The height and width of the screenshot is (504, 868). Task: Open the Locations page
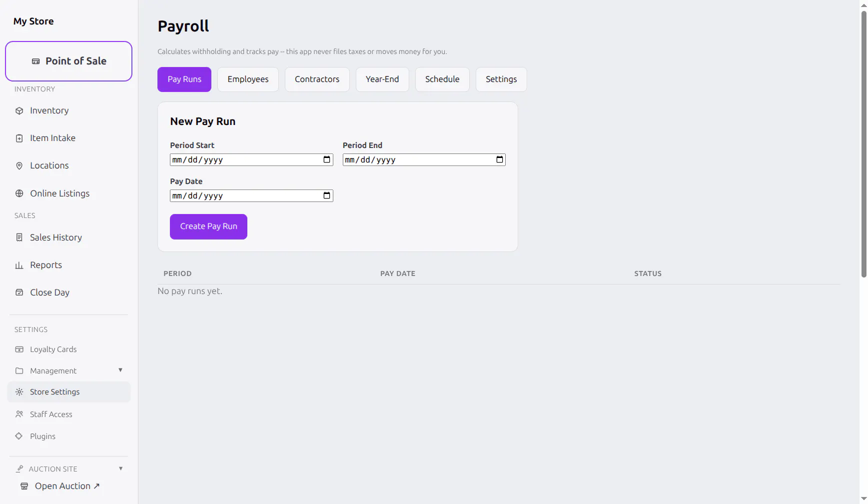(68, 165)
